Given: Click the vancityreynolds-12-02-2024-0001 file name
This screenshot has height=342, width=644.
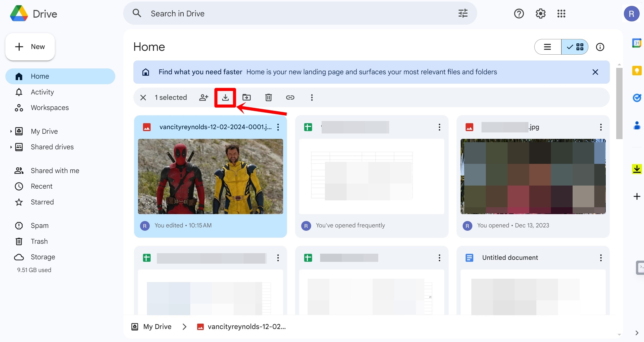Looking at the screenshot, I should point(216,127).
